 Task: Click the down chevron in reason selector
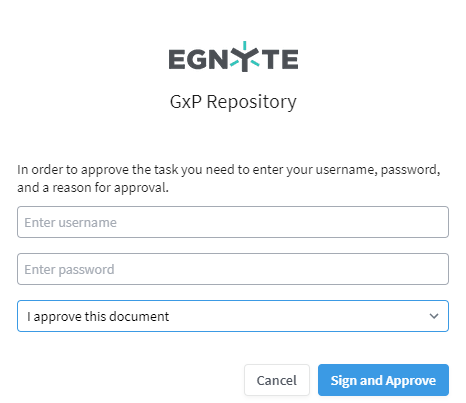434,316
